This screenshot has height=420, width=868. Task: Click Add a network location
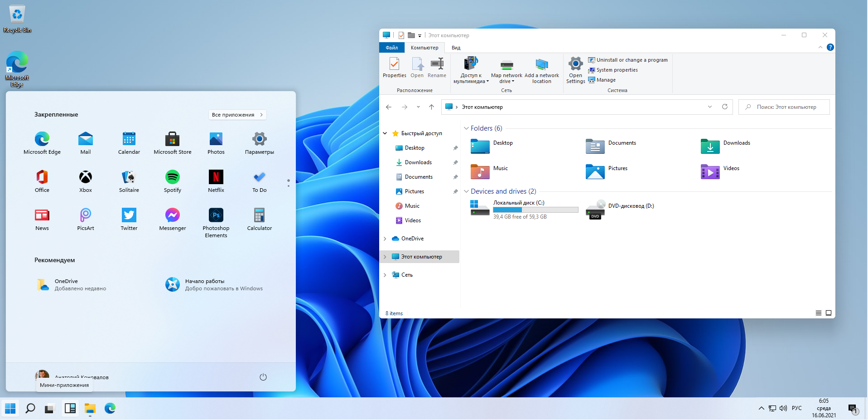(542, 70)
